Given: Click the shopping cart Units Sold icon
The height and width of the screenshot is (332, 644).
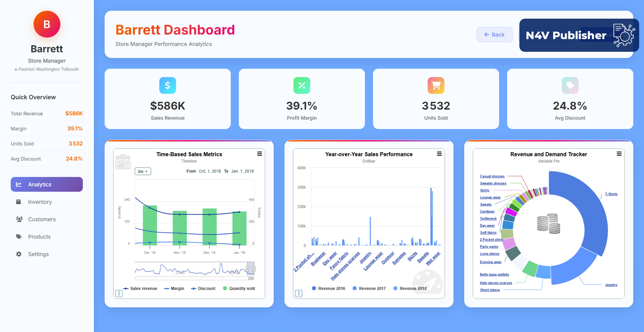Looking at the screenshot, I should click(x=436, y=86).
